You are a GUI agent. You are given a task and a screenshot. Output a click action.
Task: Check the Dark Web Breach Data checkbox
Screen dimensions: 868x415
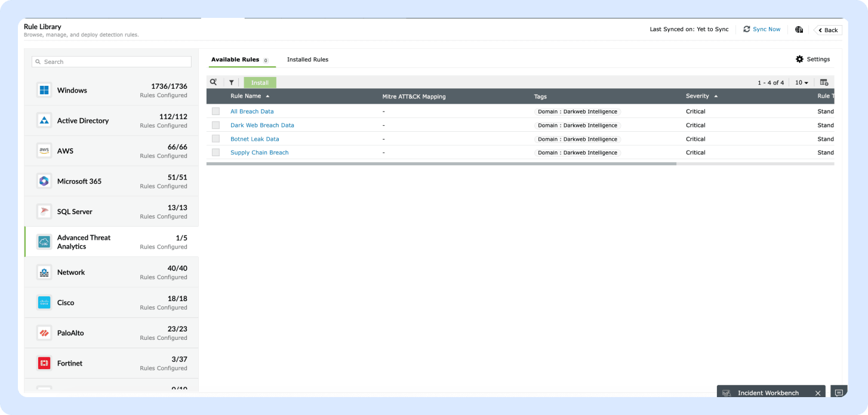pyautogui.click(x=216, y=125)
